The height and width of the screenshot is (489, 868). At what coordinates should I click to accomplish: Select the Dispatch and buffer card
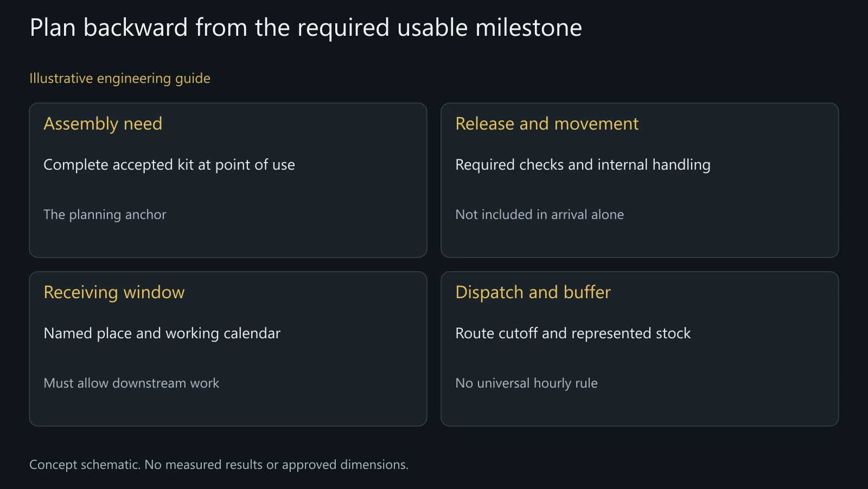pos(640,349)
